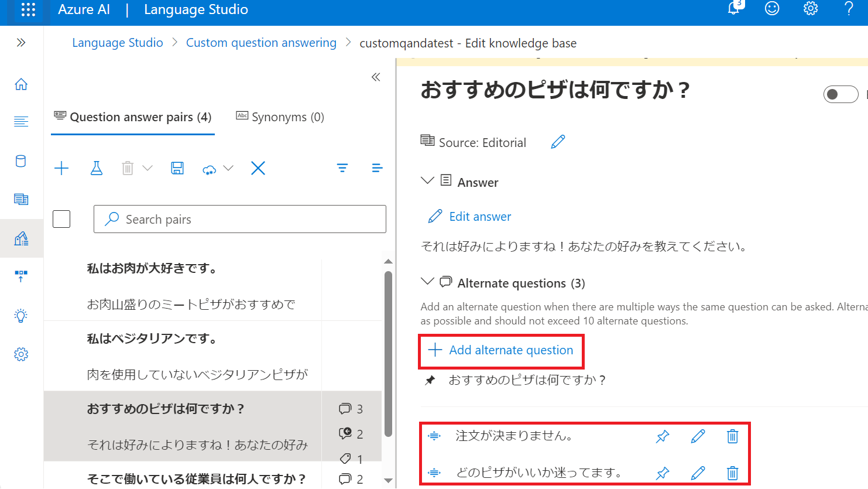This screenshot has width=868, height=489.
Task: Collapse the Alternate questions section
Action: 428,282
